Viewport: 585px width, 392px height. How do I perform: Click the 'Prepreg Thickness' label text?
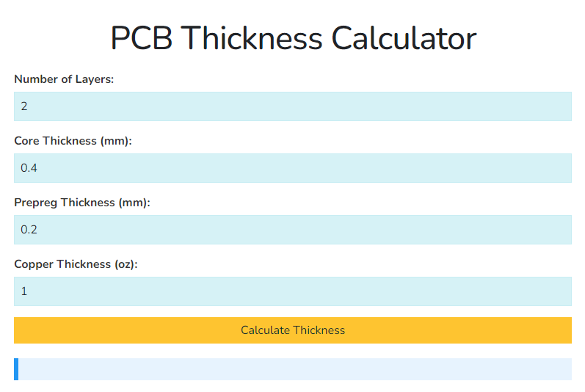pos(65,203)
